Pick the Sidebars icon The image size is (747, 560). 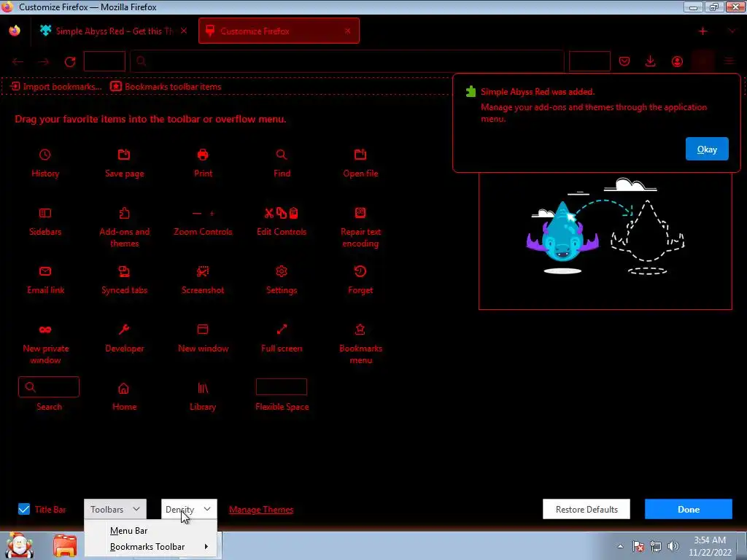point(44,213)
